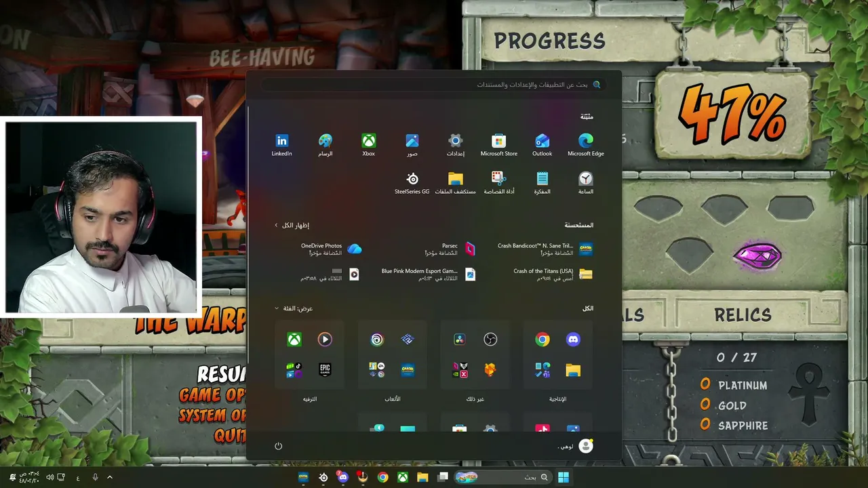The width and height of the screenshot is (868, 488).
Task: Launch Microsoft Store from pinned apps
Action: coord(499,145)
